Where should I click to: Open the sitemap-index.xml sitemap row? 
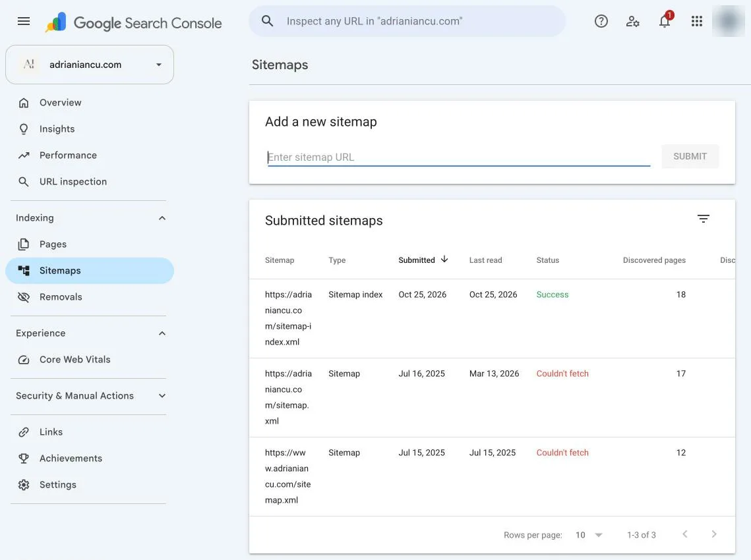pyautogui.click(x=492, y=318)
